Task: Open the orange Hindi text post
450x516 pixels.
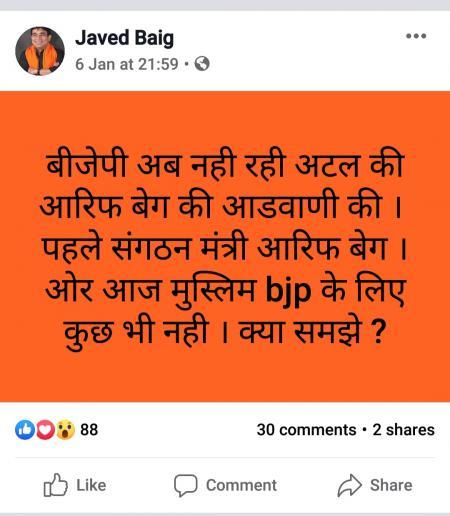Action: point(225,246)
